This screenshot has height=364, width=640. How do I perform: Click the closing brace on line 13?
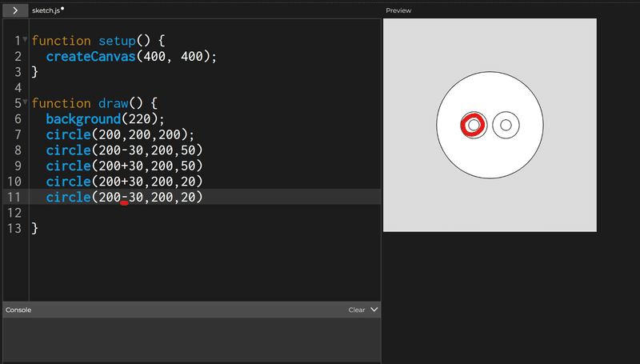click(34, 228)
